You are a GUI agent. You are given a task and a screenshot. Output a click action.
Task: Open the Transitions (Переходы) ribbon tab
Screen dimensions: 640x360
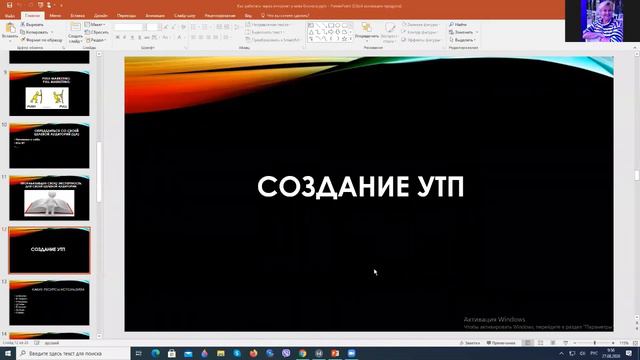tap(127, 16)
